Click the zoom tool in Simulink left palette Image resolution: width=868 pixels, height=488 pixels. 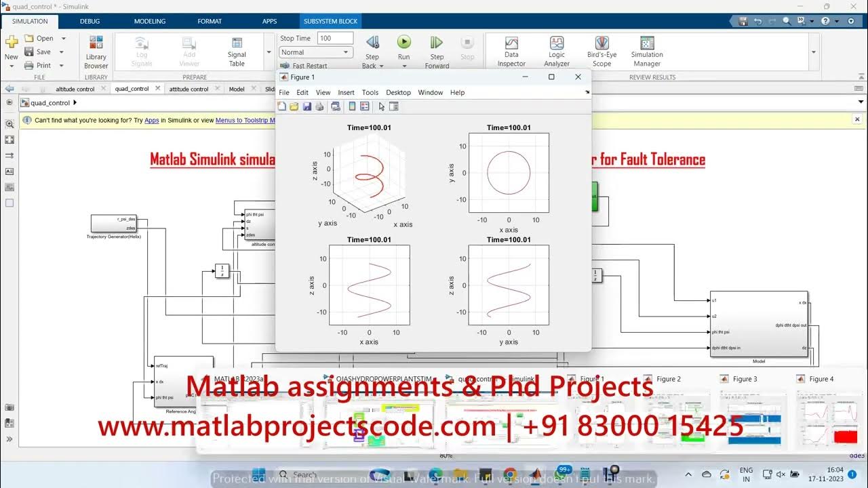(9, 125)
